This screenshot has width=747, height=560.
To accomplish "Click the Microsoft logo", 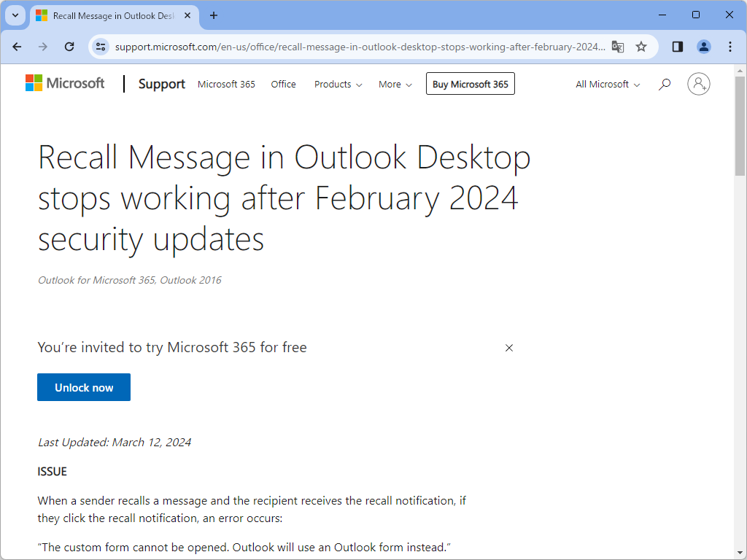I will [x=65, y=83].
